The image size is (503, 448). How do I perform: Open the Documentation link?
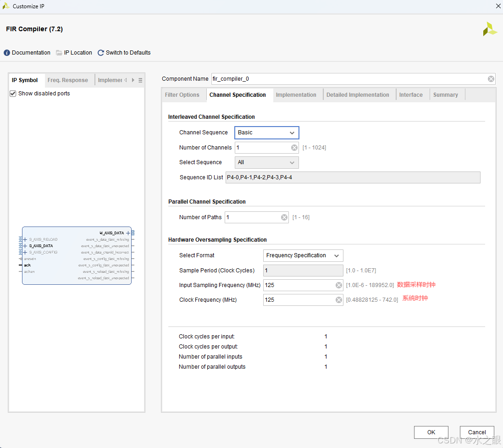[31, 53]
